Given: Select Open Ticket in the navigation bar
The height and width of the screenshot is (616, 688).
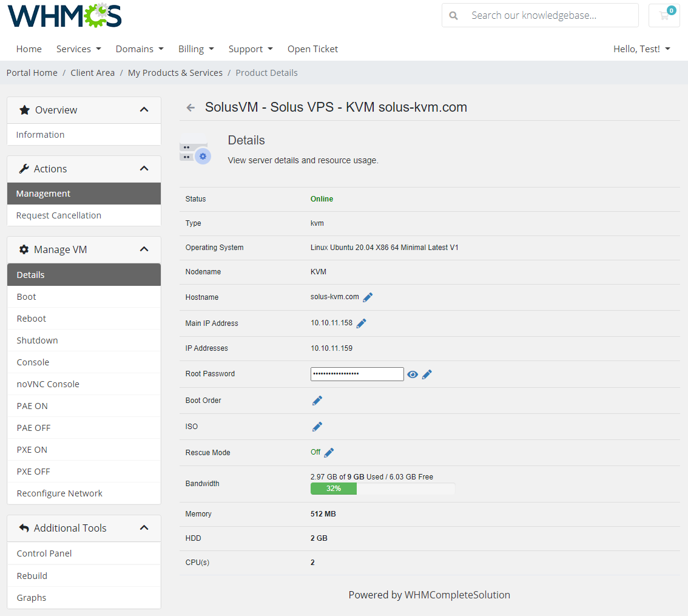Looking at the screenshot, I should pyautogui.click(x=312, y=49).
